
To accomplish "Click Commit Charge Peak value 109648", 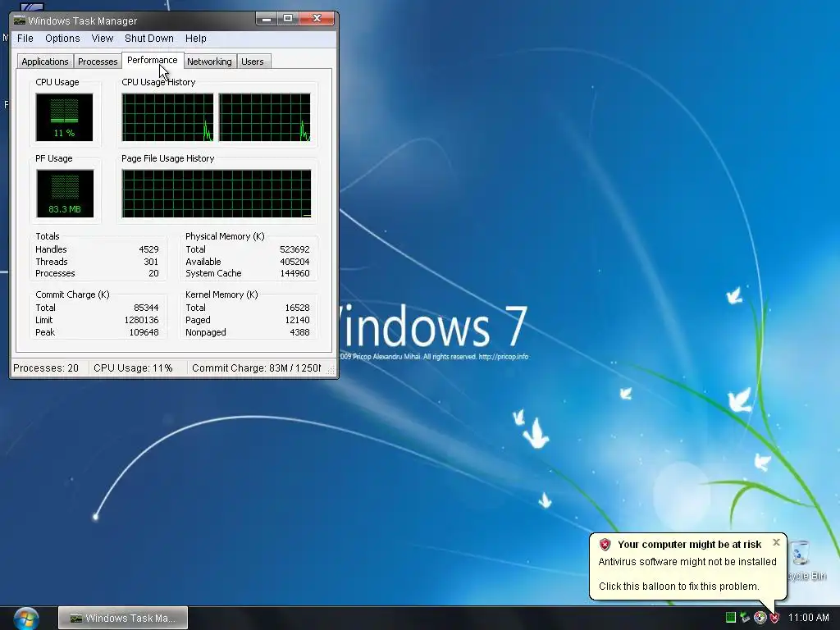I will [x=144, y=332].
